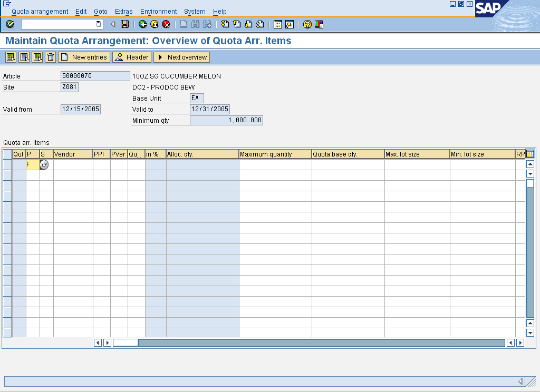Go to Next Page icon
Image resolution: width=540 pixels, height=392 pixels.
248,24
